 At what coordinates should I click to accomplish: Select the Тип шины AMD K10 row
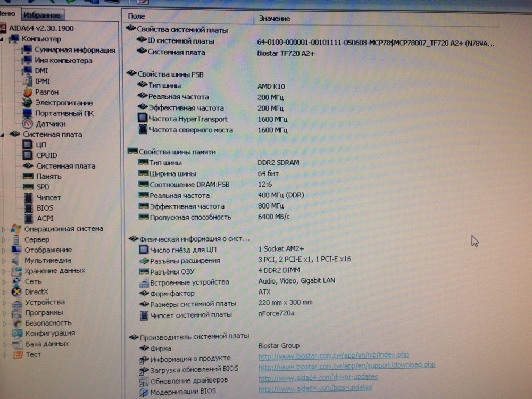coord(211,86)
